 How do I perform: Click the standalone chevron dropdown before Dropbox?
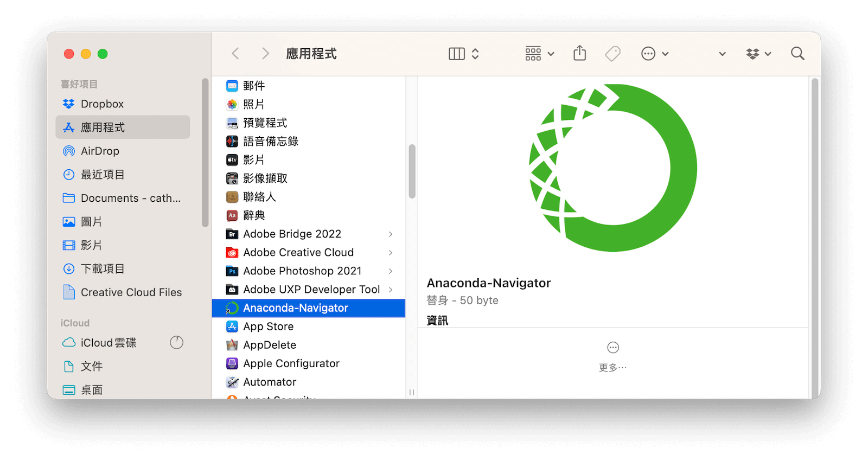pos(722,54)
